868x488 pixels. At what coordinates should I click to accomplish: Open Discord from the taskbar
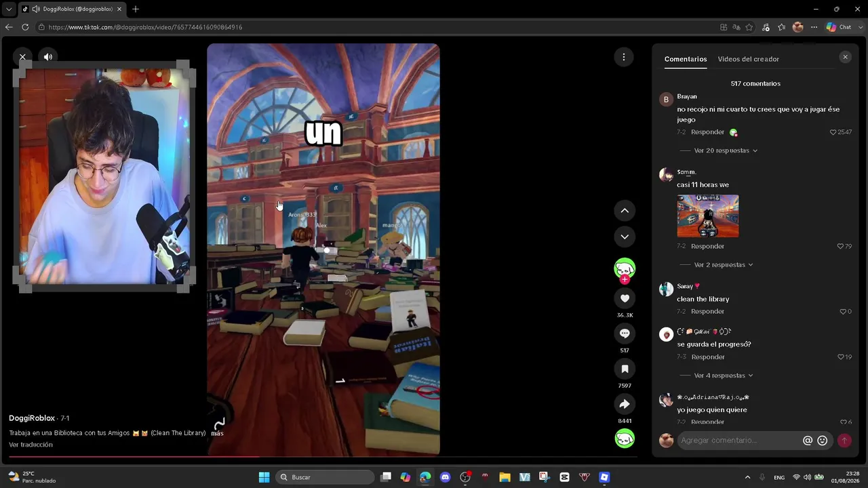(x=445, y=477)
